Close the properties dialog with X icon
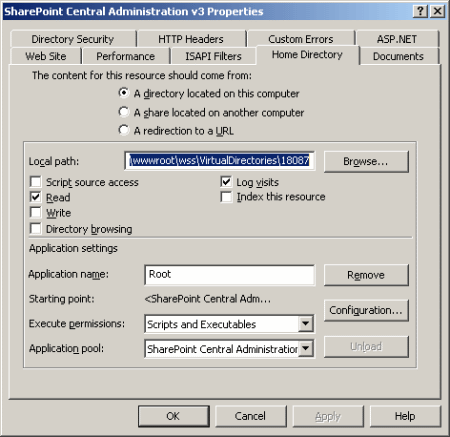The height and width of the screenshot is (437, 450). coord(437,12)
